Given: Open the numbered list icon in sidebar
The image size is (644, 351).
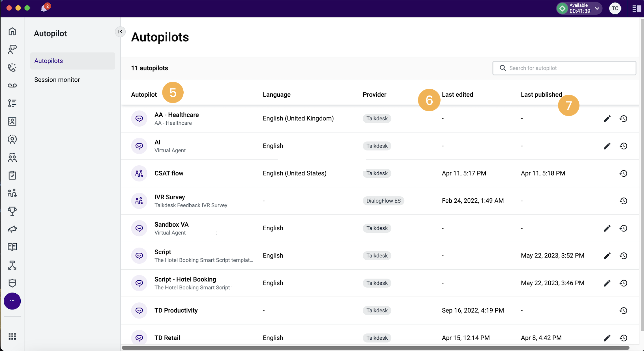Looking at the screenshot, I should (12, 103).
